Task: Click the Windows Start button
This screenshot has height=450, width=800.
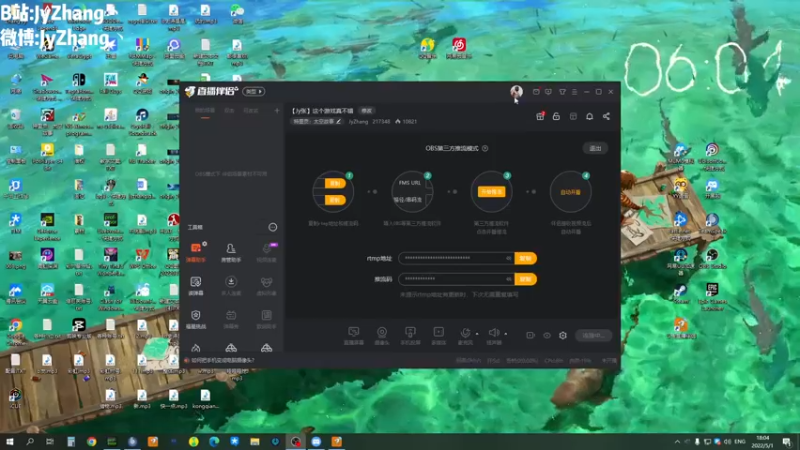Action: 10,441
